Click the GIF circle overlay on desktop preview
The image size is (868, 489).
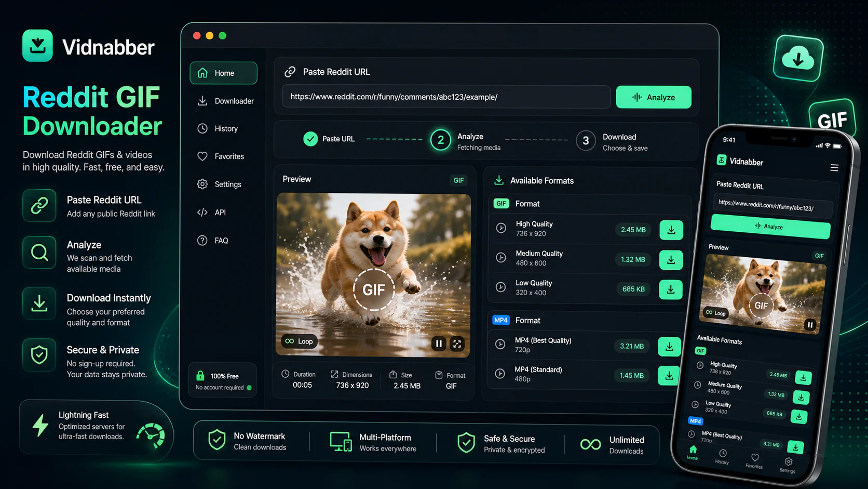click(x=374, y=289)
